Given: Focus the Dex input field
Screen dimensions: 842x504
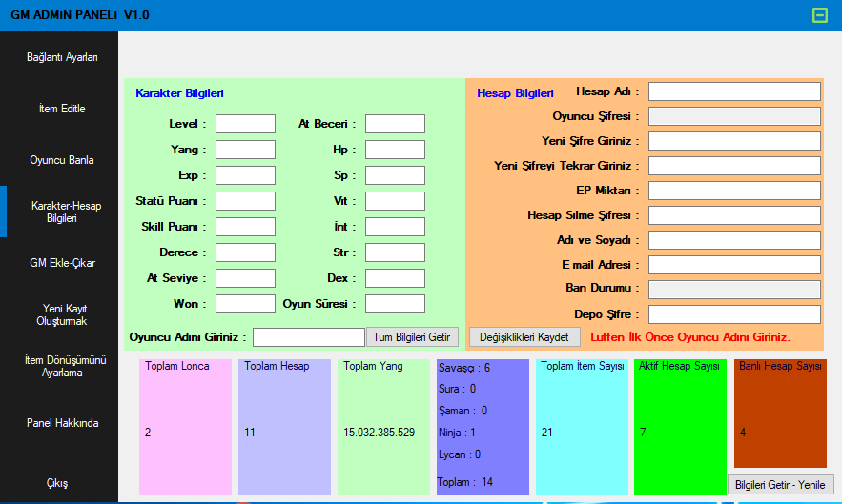Looking at the screenshot, I should point(395,278).
